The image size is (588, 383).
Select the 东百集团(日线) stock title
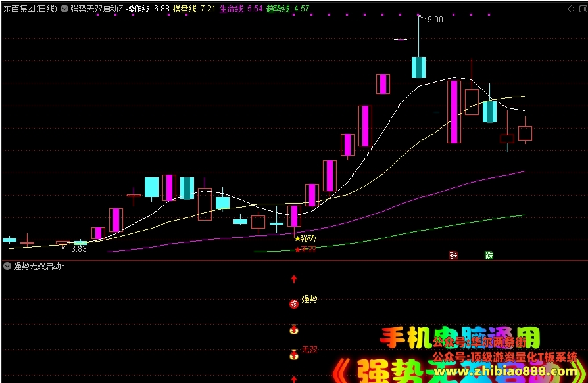30,9
